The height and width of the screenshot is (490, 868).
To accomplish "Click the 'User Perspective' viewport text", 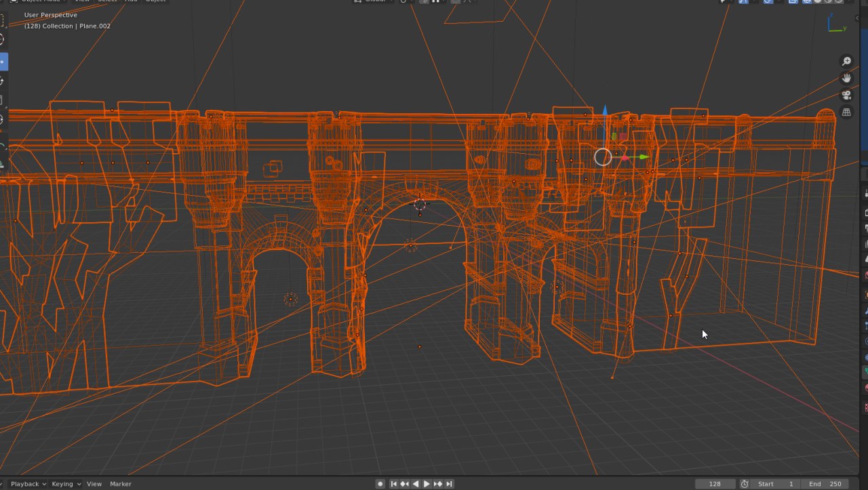I will 51,15.
